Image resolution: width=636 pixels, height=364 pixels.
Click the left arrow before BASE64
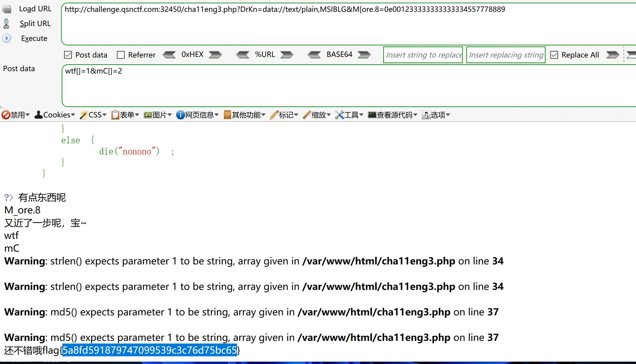(x=314, y=55)
